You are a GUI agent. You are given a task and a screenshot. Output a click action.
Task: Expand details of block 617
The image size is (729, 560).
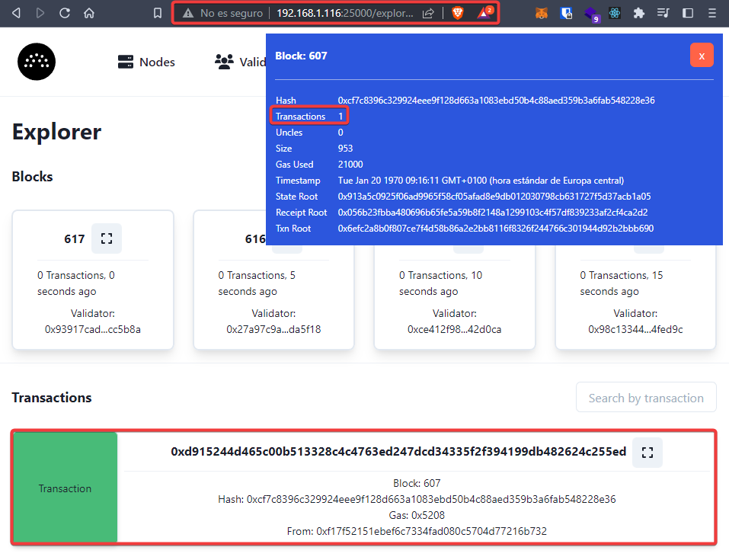point(107,238)
